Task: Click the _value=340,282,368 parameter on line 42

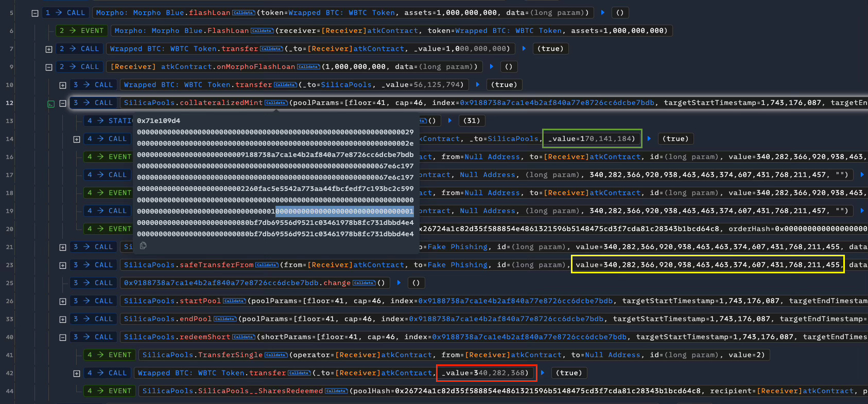Action: point(487,373)
